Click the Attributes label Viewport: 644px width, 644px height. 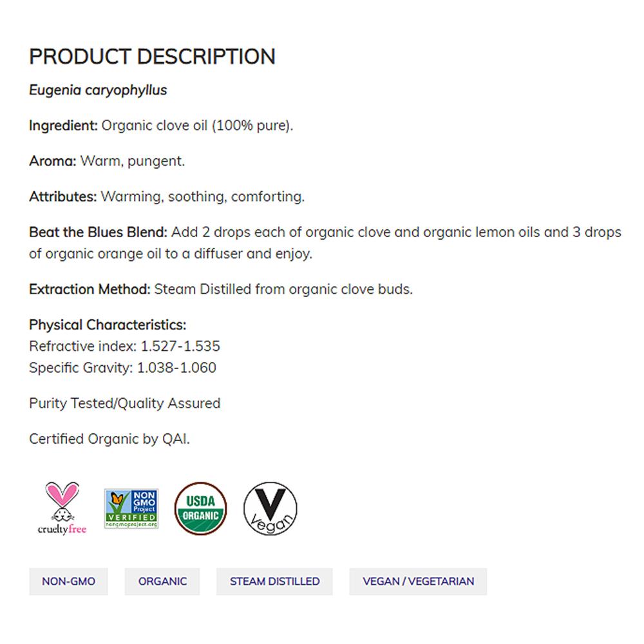[x=62, y=196]
